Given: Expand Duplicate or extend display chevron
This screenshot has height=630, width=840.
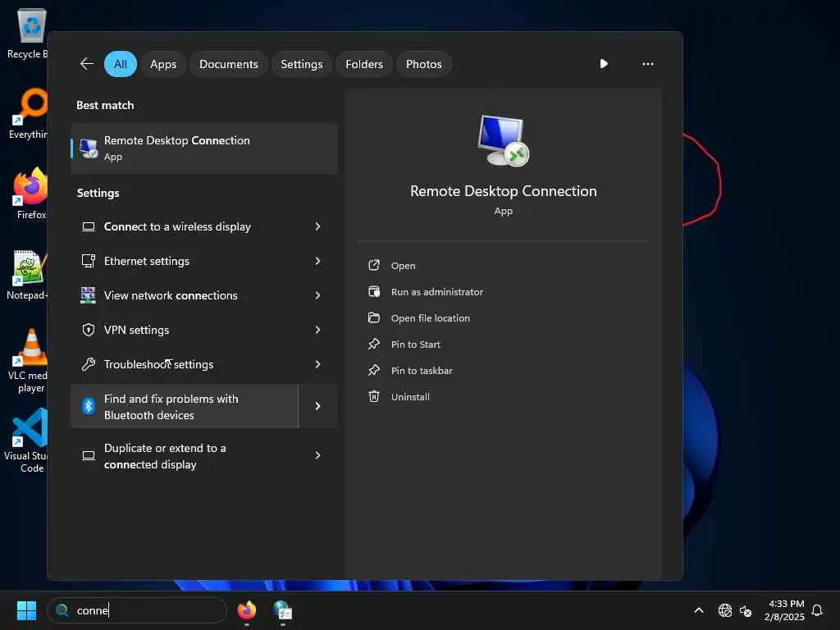Looking at the screenshot, I should click(317, 455).
